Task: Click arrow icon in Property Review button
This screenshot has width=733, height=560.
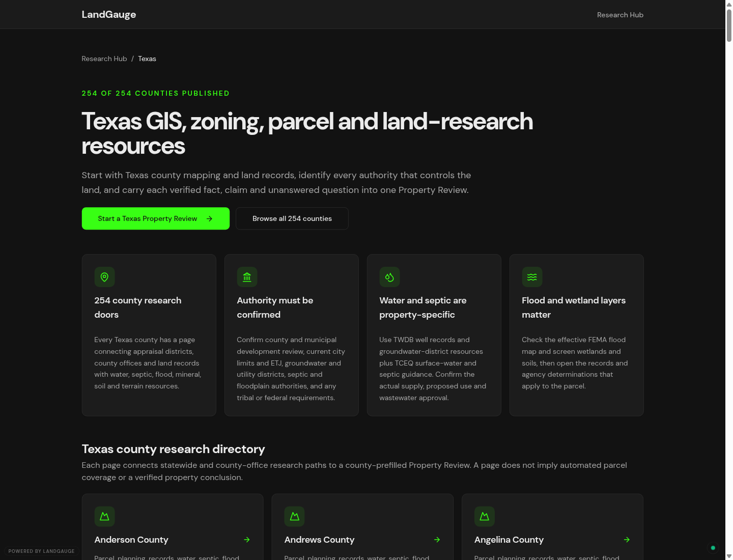Action: (x=210, y=218)
